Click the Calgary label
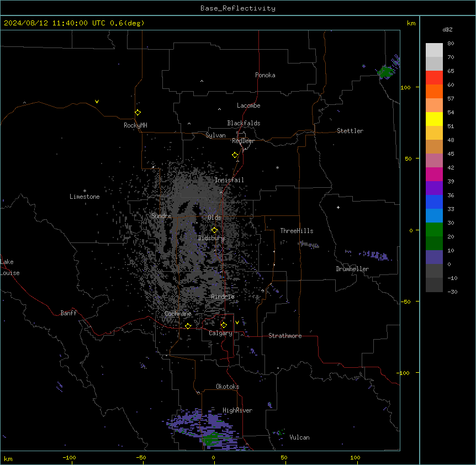476x465 pixels. point(220,333)
